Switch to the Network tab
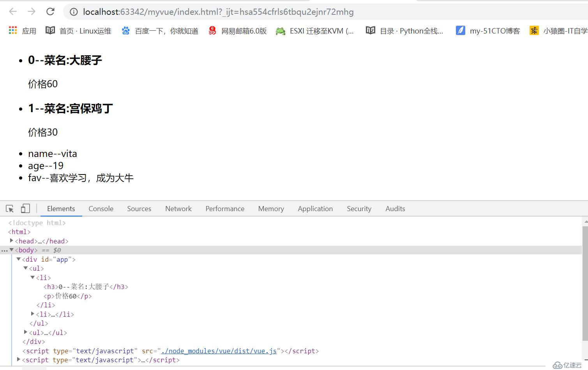Viewport: 588px width, 370px height. tap(178, 209)
